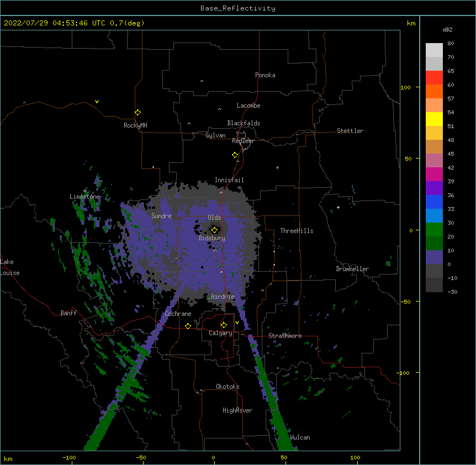The height and width of the screenshot is (465, 476).
Task: Click the Cochrane label
Action: [178, 314]
